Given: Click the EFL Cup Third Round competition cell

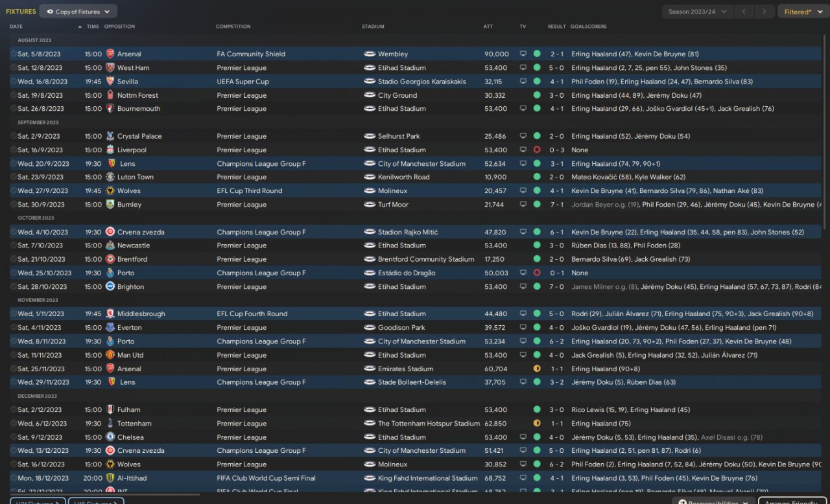Looking at the screenshot, I should (250, 191).
